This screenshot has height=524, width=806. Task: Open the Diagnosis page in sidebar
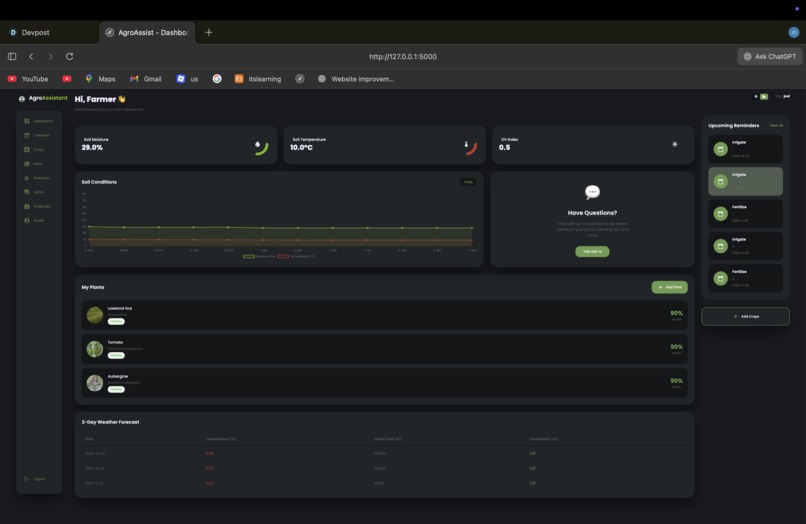38,206
